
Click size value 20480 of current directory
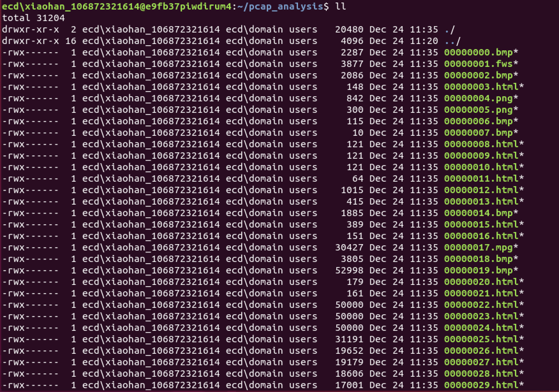[349, 29]
